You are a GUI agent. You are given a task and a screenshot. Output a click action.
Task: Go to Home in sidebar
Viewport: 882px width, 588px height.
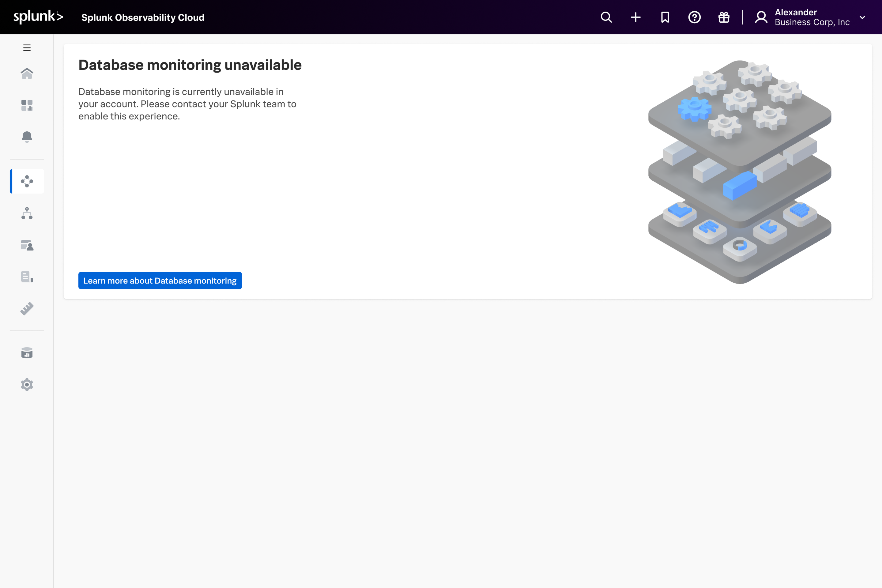pos(27,73)
